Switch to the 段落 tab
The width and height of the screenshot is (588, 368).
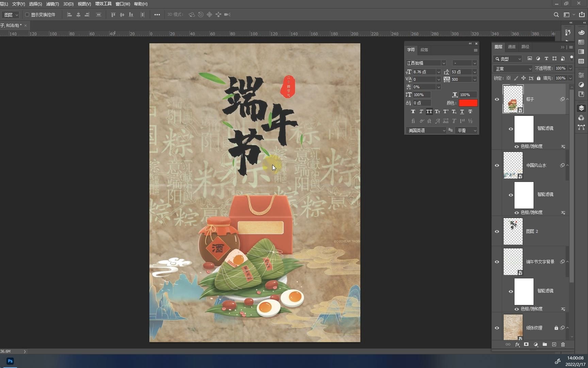pos(424,50)
